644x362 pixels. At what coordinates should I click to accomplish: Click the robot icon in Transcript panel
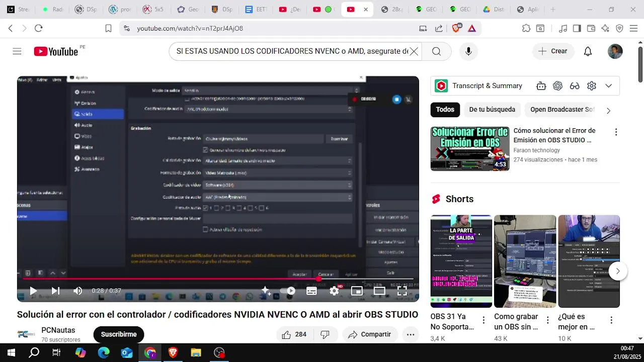tap(541, 86)
